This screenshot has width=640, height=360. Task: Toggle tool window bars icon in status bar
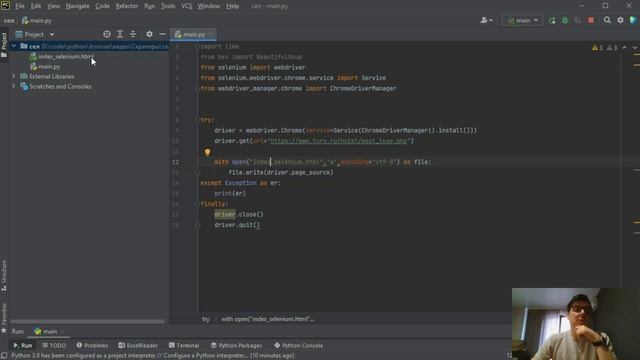point(4,356)
